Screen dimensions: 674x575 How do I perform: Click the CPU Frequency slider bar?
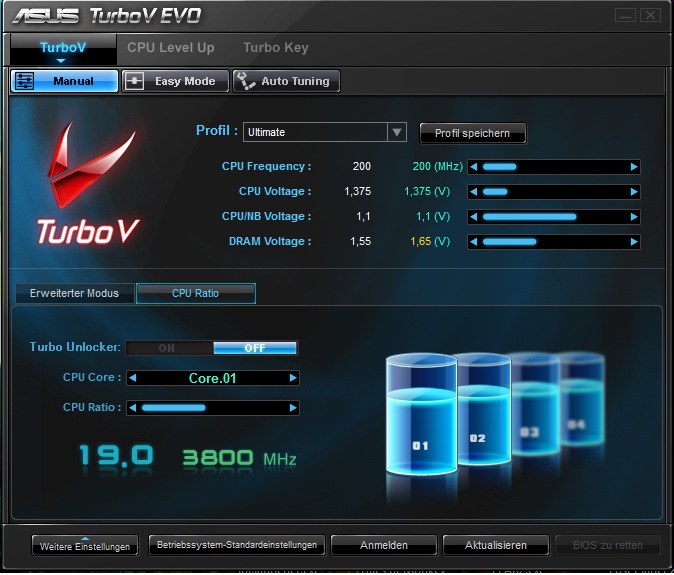pos(554,167)
